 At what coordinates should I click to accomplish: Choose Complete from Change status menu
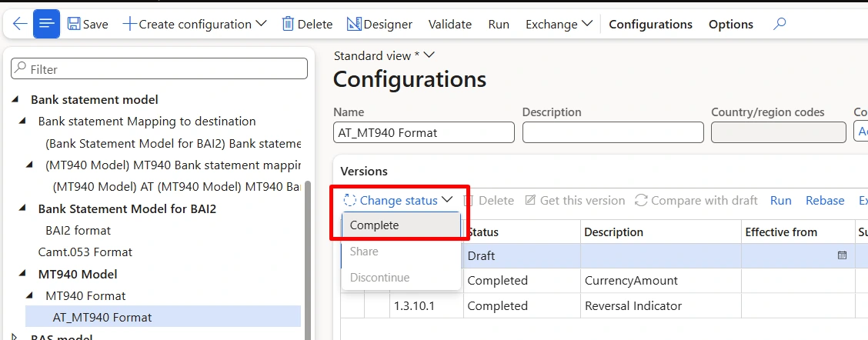click(402, 225)
